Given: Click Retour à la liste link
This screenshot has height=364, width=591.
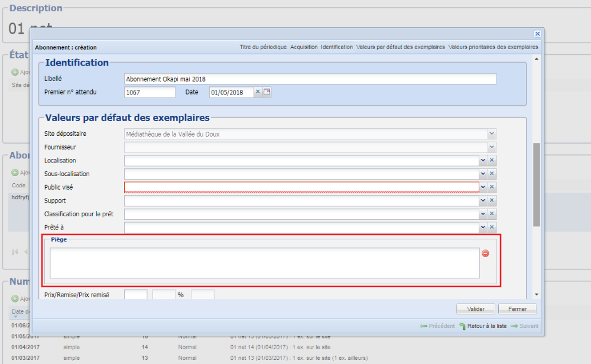Looking at the screenshot, I should (x=483, y=326).
